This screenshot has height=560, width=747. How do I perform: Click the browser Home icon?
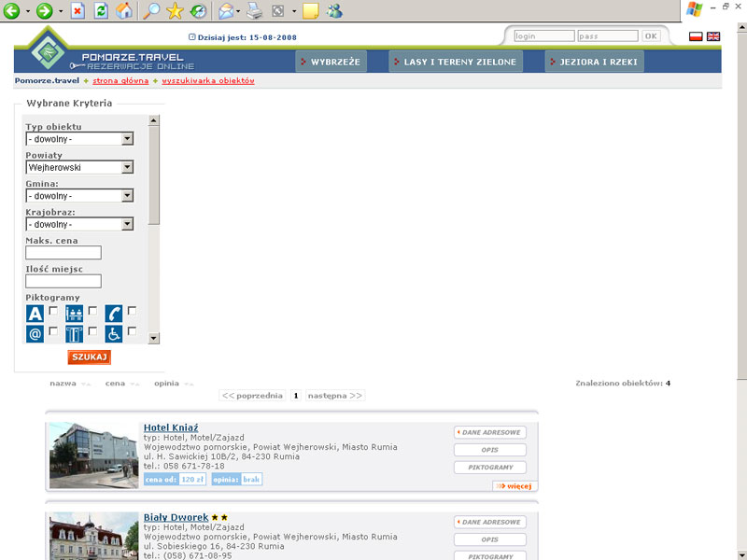coord(124,10)
